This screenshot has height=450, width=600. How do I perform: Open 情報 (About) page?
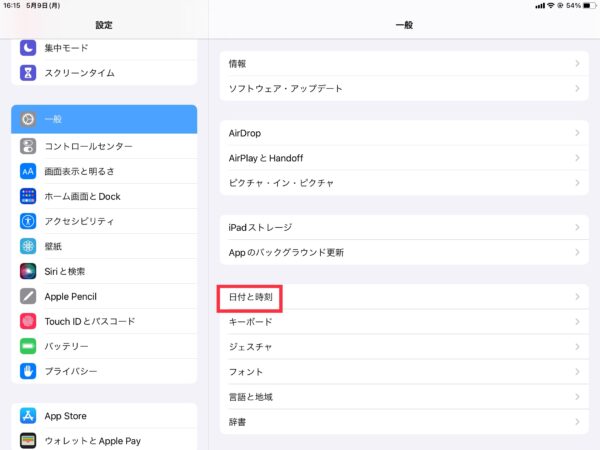[x=404, y=64]
